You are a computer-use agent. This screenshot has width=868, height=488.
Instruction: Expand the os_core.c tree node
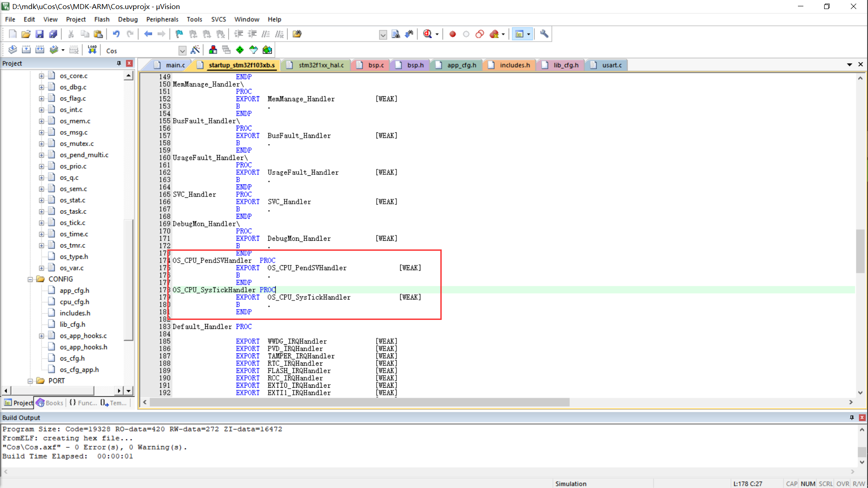pos(41,76)
